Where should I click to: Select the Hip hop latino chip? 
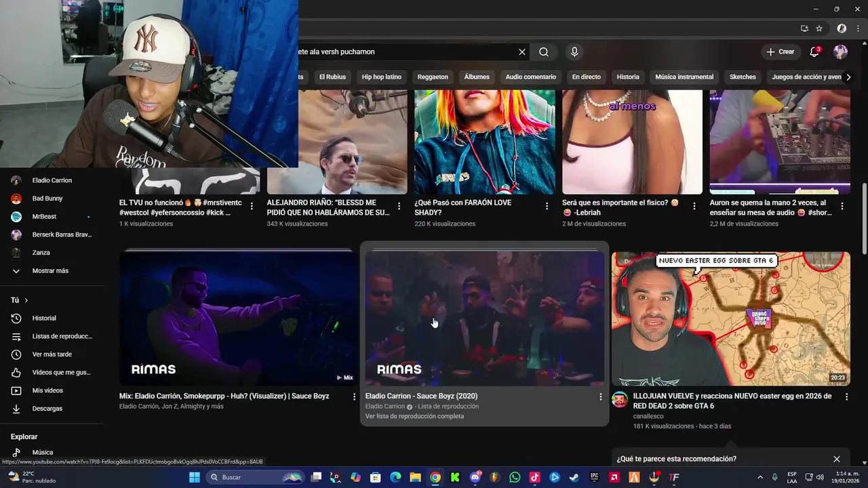[x=382, y=77]
